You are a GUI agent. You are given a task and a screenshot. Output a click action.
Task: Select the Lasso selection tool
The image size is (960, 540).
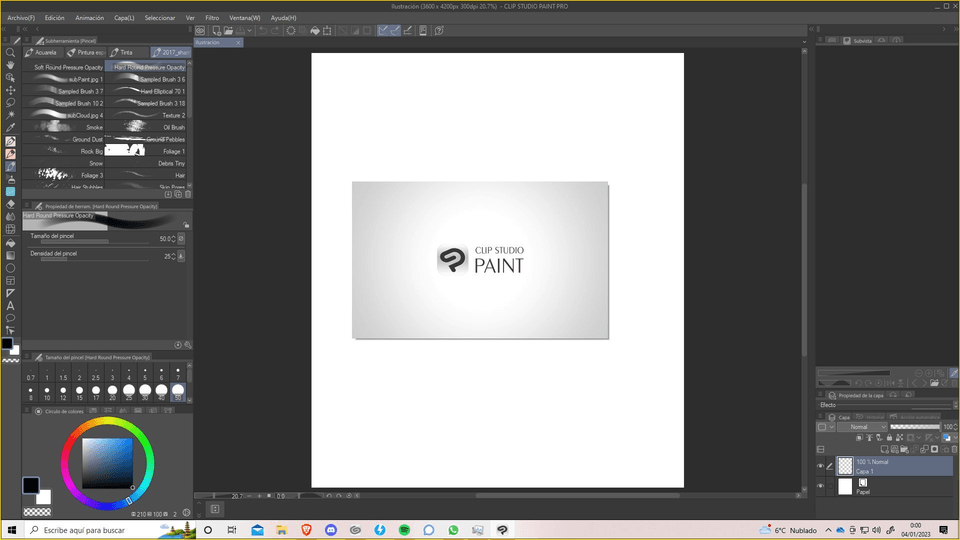point(10,102)
